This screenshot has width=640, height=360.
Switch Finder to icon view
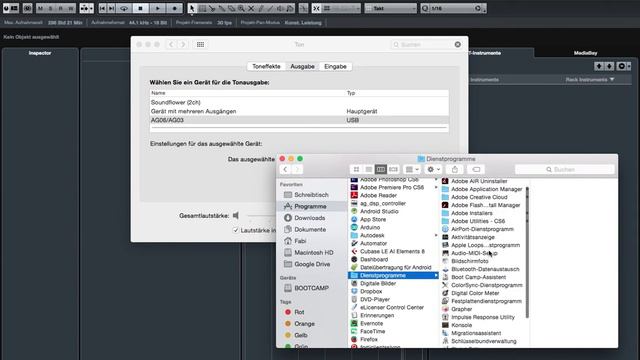pyautogui.click(x=356, y=169)
